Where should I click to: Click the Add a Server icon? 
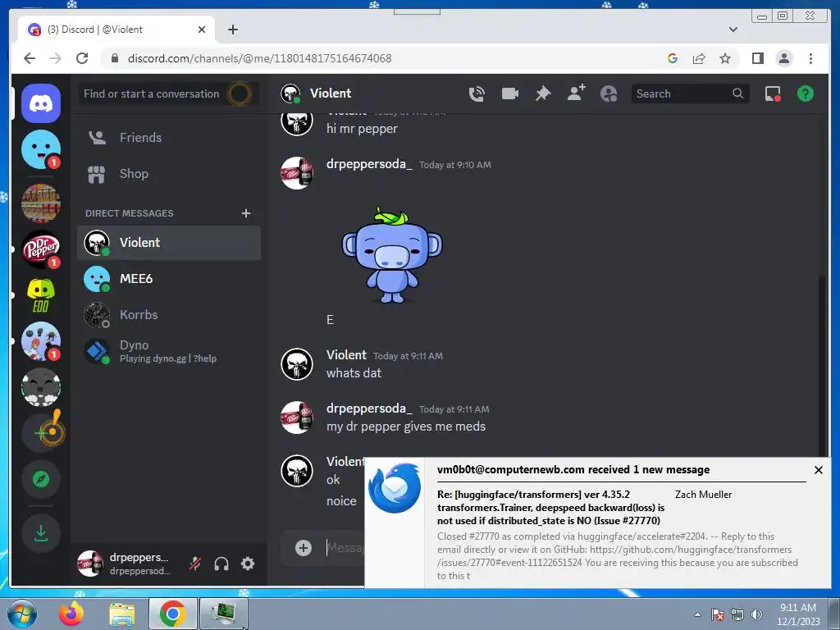tap(41, 433)
